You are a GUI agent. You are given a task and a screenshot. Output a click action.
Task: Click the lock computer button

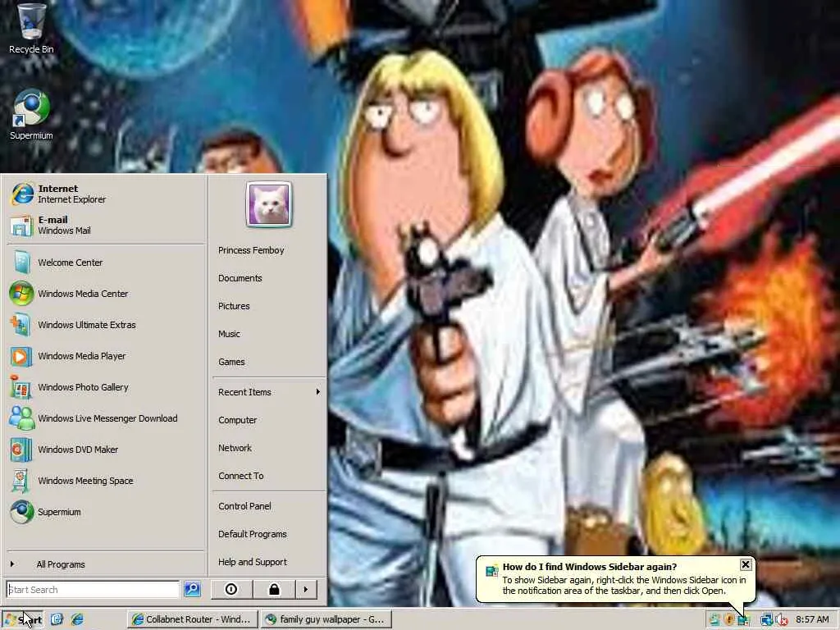pyautogui.click(x=274, y=589)
